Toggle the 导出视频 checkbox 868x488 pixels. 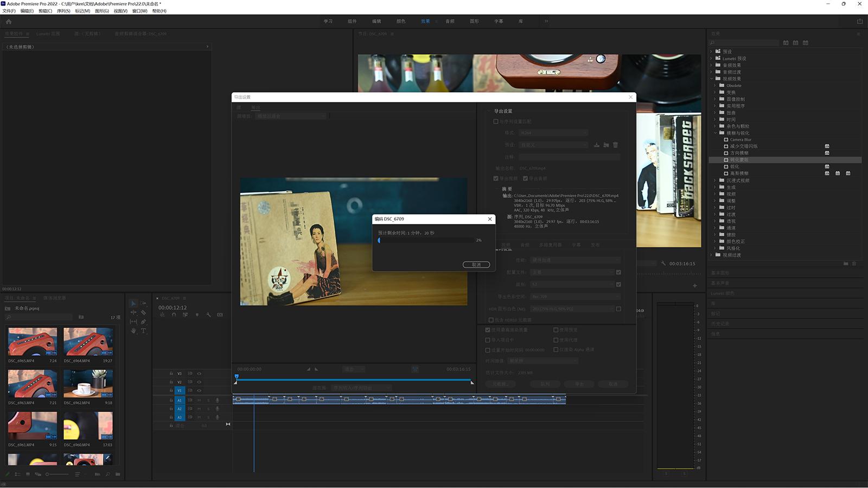(496, 178)
